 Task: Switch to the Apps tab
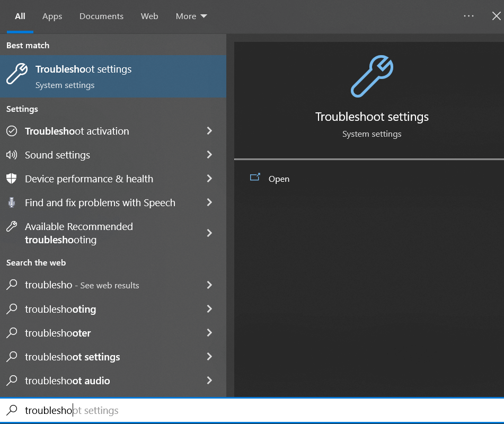52,16
